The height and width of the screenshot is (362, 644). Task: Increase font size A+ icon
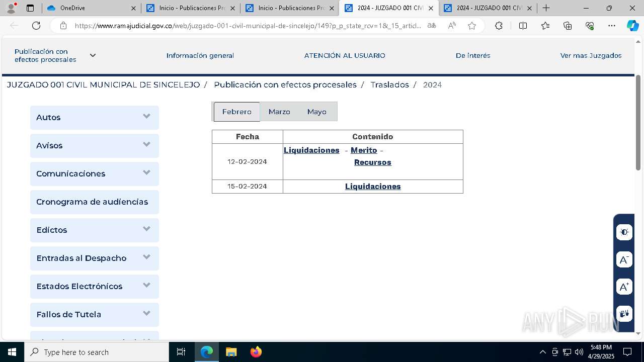click(x=624, y=287)
